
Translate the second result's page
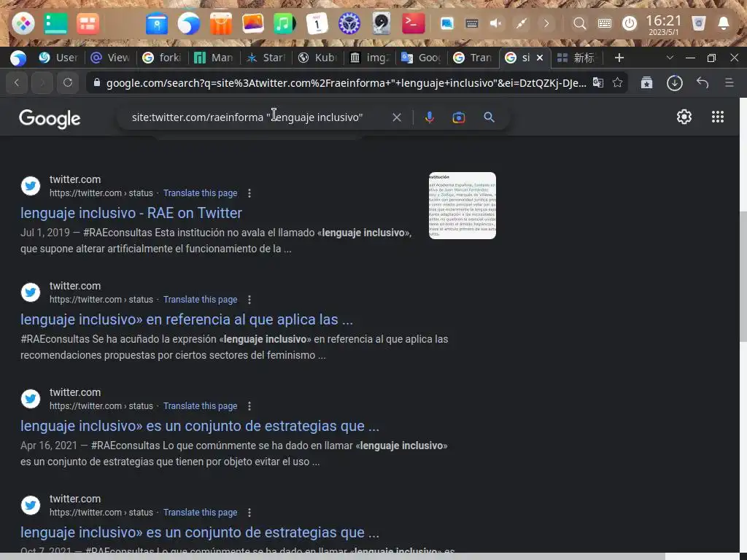coord(200,300)
